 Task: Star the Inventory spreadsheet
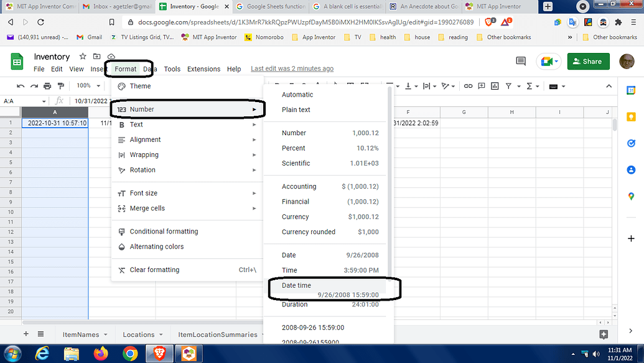pyautogui.click(x=82, y=56)
